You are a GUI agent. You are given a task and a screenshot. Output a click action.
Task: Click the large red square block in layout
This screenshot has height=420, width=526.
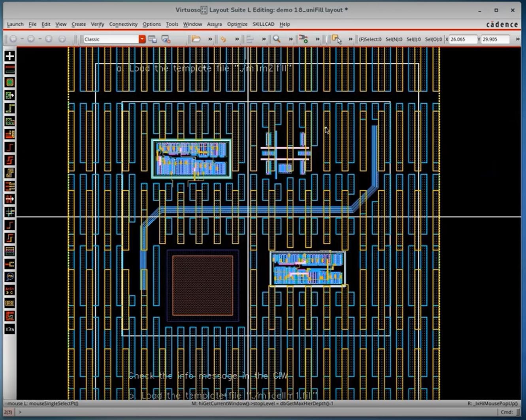203,285
